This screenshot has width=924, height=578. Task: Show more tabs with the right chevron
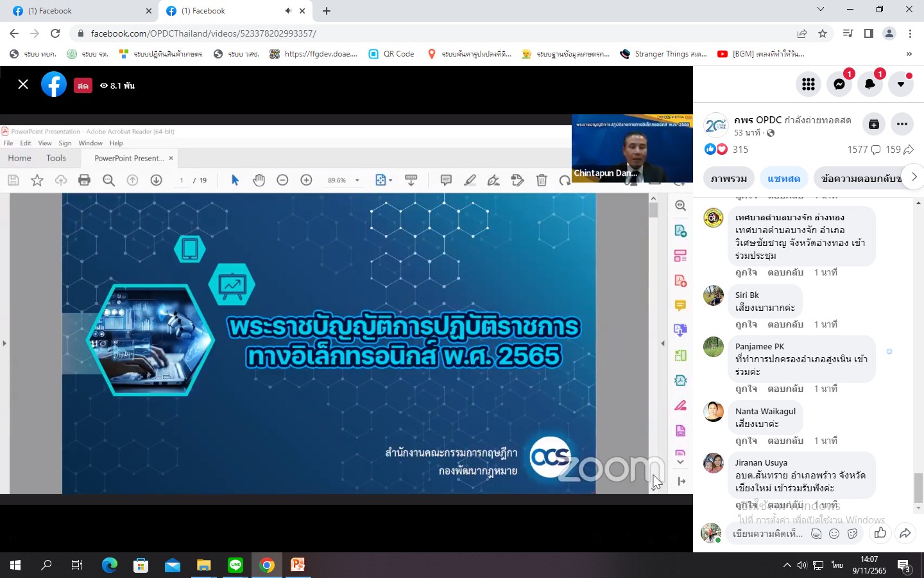coord(914,177)
